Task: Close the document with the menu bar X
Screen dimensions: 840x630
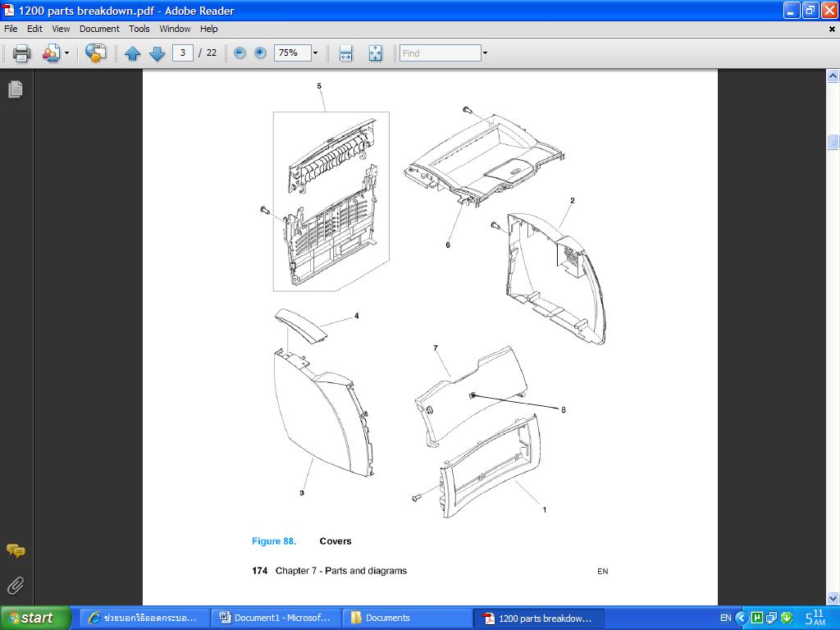Action: pos(832,29)
